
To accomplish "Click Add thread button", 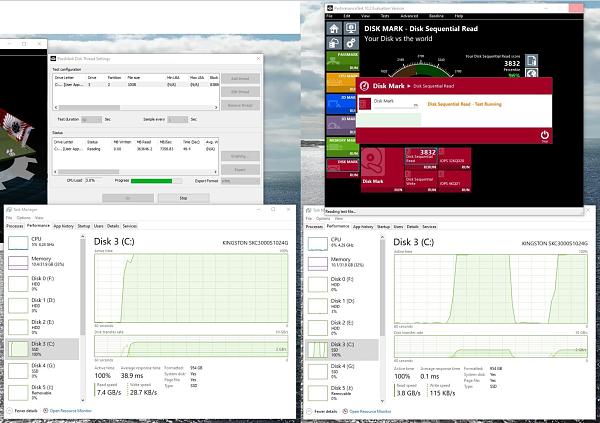I will pyautogui.click(x=240, y=78).
